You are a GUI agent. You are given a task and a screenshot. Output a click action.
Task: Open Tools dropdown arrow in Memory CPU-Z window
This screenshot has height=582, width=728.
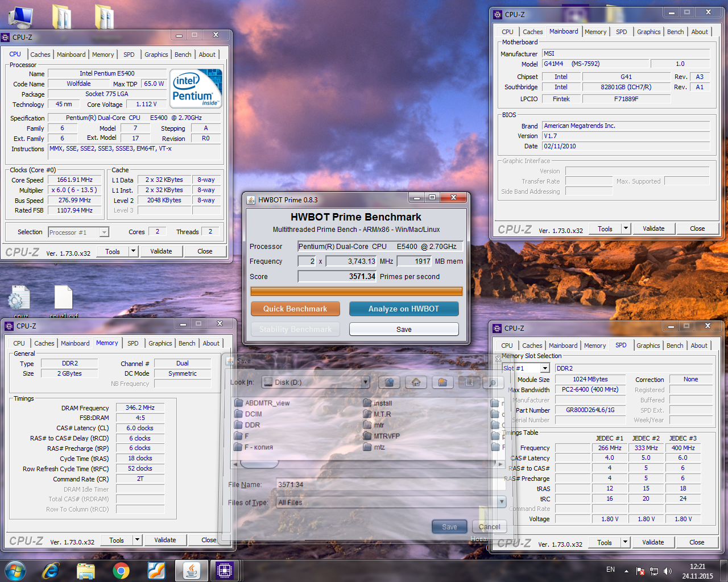138,540
